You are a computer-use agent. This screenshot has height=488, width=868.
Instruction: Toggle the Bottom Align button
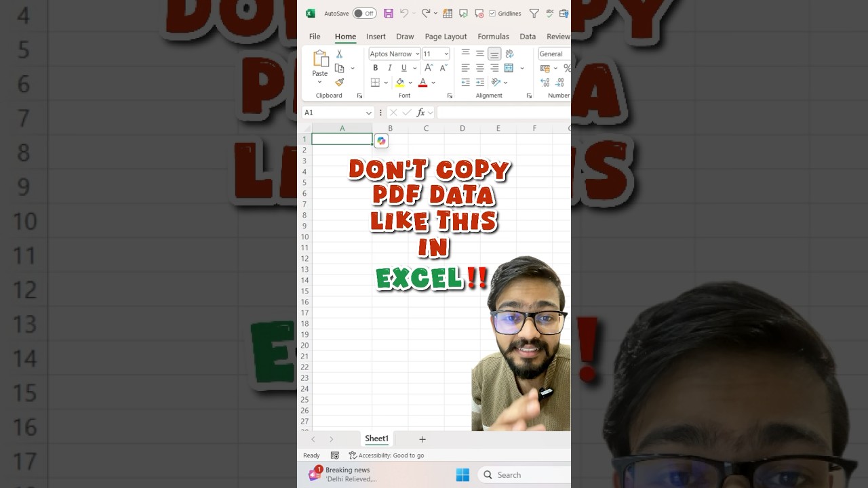[494, 54]
